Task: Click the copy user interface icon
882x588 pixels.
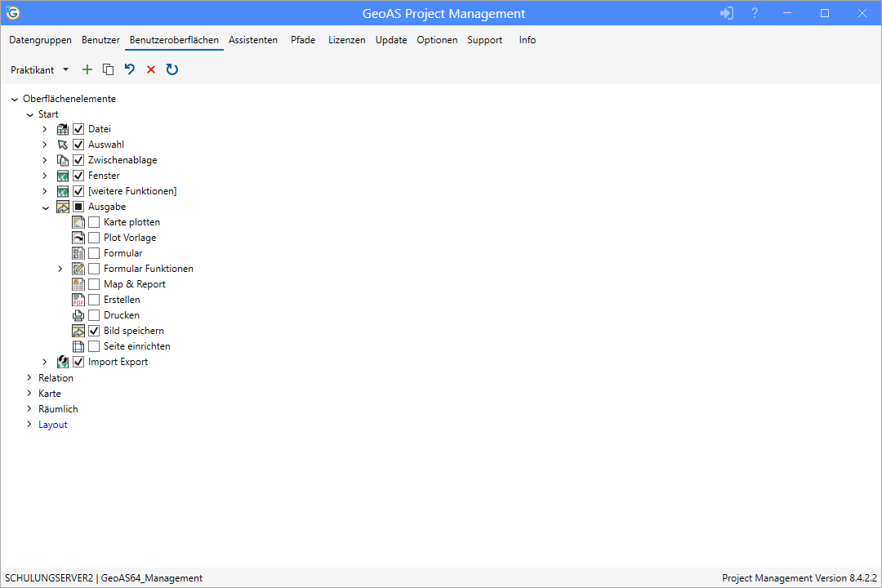Action: pyautogui.click(x=108, y=69)
